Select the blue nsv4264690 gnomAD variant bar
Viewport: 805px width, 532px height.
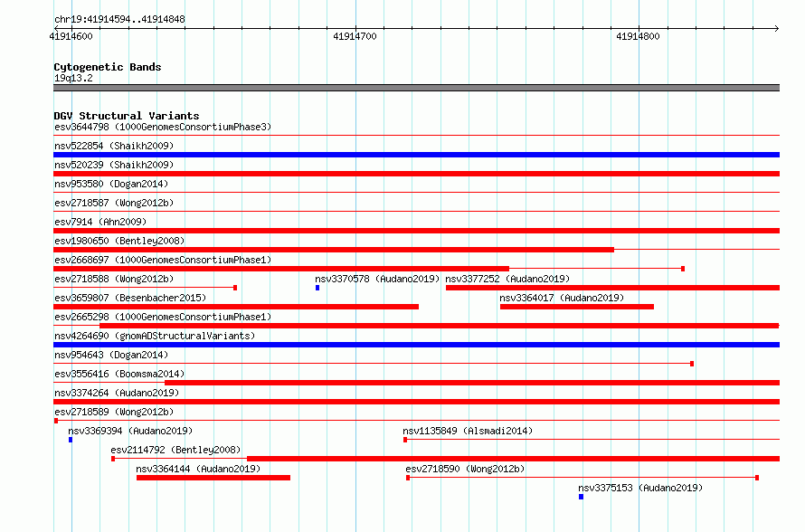[416, 345]
